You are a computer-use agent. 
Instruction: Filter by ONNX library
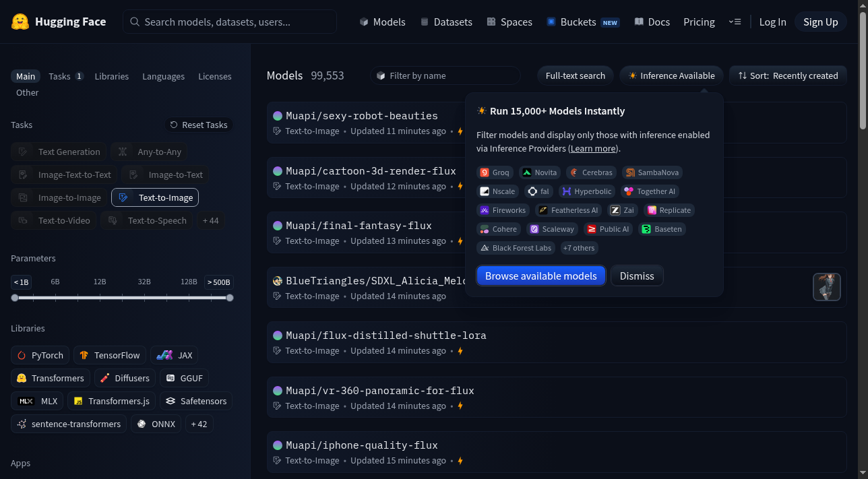(156, 424)
